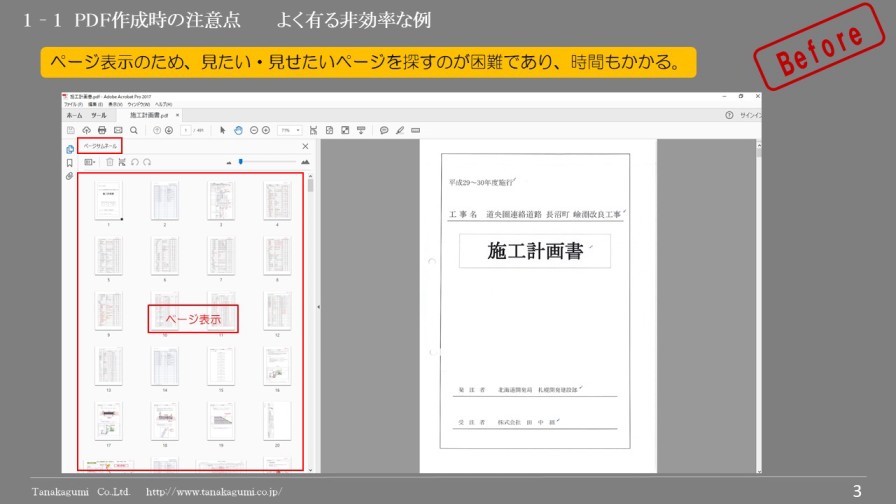Click the email envelope icon
Screen dimensions: 896x504
click(x=117, y=130)
